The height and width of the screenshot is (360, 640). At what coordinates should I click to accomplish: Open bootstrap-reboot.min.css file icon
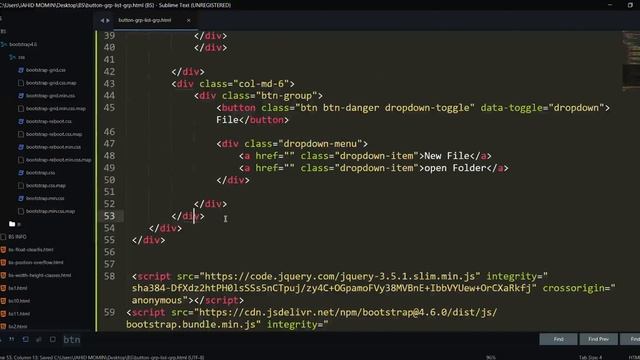(21, 147)
